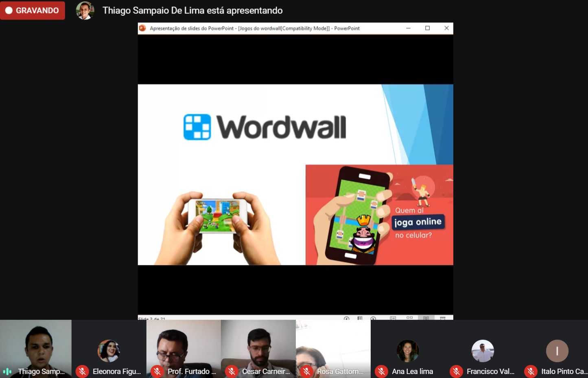Click the muted mic icon beside Rosa Gattorn...
The image size is (588, 378).
pyautogui.click(x=306, y=371)
